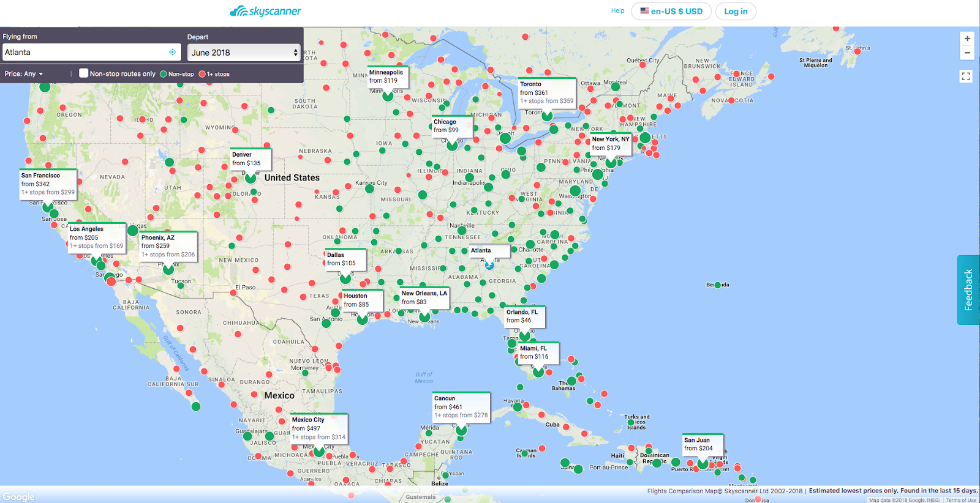Open the New Orleans, LA from $83 card

(424, 298)
